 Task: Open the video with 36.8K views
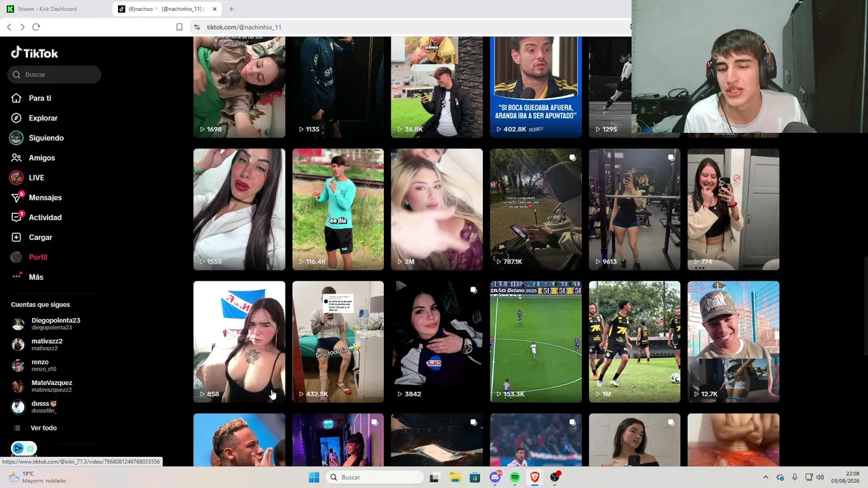(437, 87)
